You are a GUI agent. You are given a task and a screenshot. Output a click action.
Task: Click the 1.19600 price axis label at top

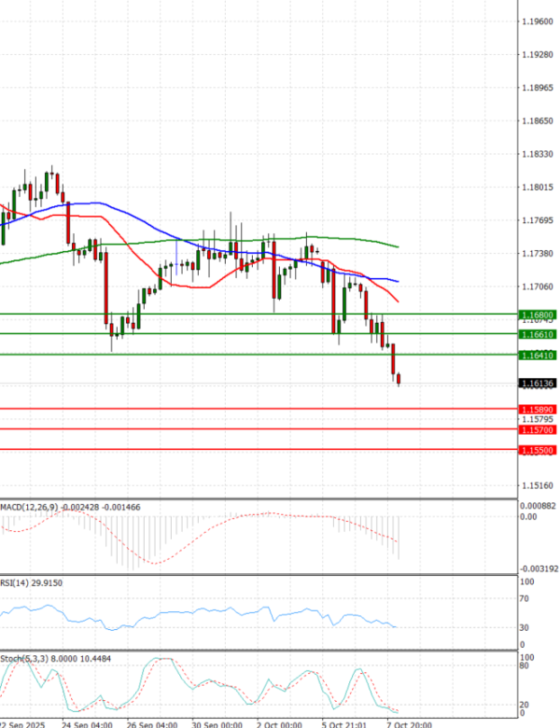538,21
